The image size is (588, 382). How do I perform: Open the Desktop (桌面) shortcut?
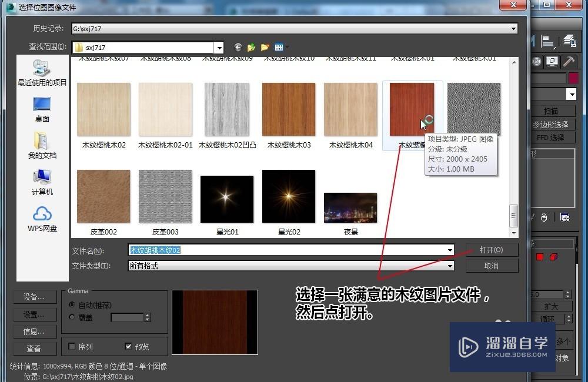pyautogui.click(x=42, y=109)
